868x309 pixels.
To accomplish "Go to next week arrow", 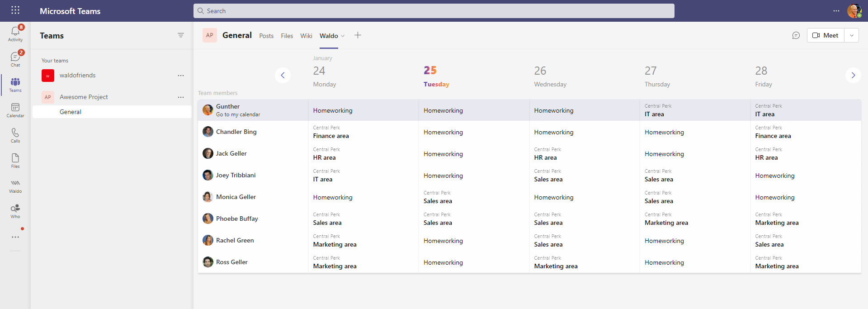I will [853, 75].
